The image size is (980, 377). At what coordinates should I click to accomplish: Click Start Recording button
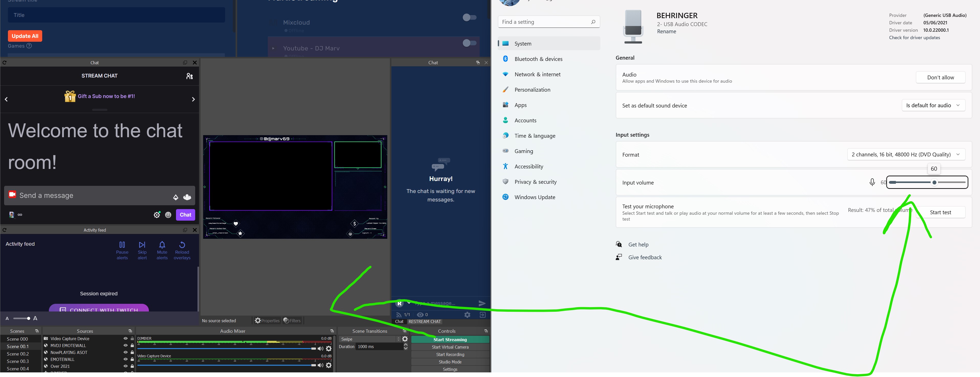tap(450, 354)
